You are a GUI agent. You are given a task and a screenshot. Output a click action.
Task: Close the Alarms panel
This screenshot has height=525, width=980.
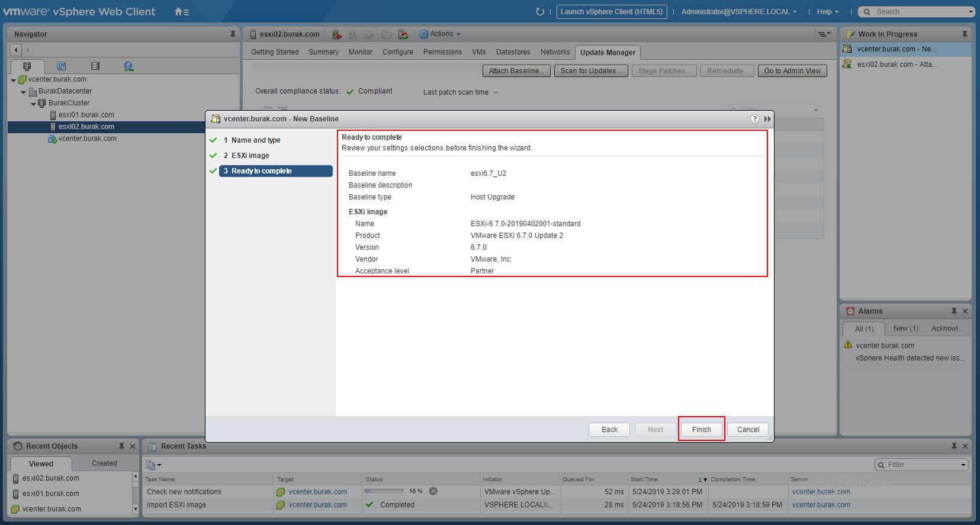tap(965, 311)
